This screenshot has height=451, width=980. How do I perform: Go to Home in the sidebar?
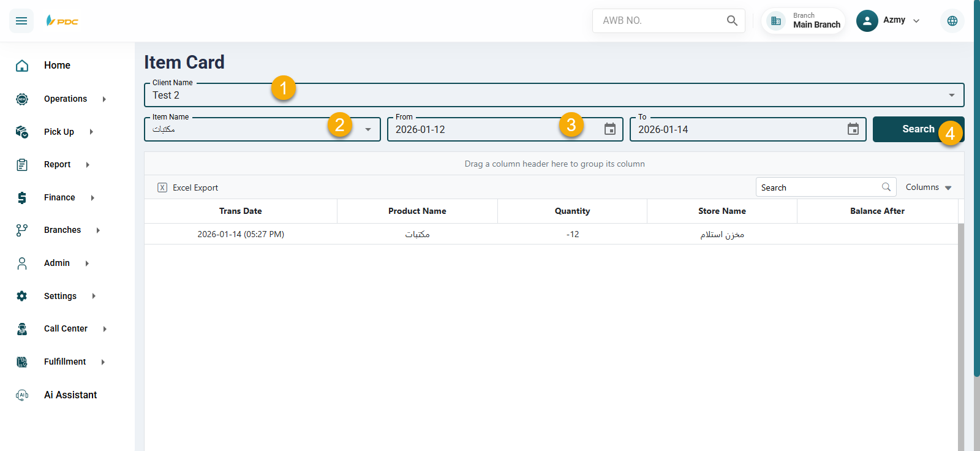(57, 66)
